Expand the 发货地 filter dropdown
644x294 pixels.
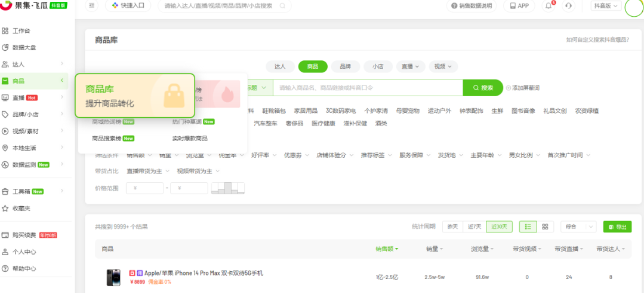click(450, 155)
